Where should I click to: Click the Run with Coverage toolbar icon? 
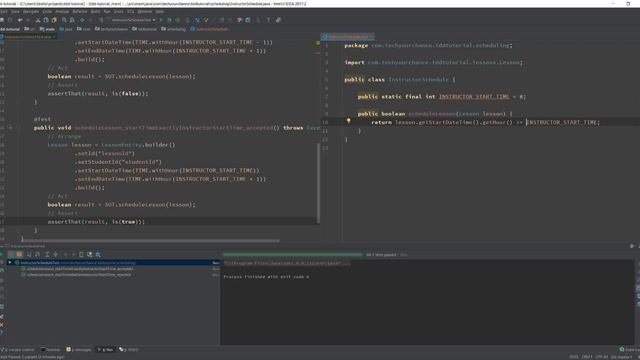click(x=178, y=20)
